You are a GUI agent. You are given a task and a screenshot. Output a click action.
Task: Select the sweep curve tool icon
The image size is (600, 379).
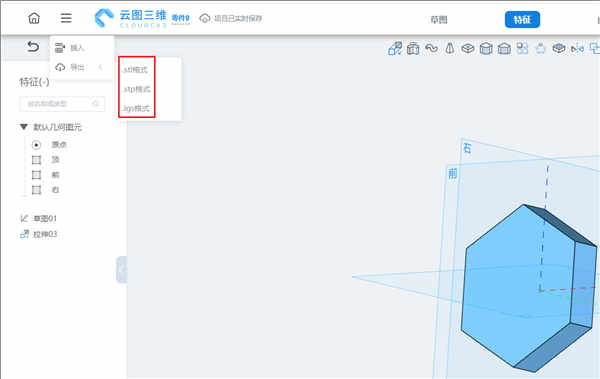point(432,48)
